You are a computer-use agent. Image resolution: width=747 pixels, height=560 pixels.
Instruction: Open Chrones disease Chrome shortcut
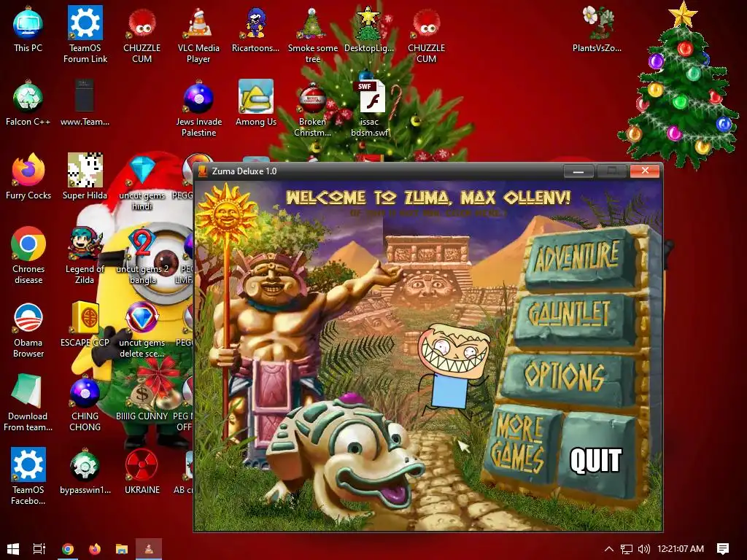[x=28, y=256]
